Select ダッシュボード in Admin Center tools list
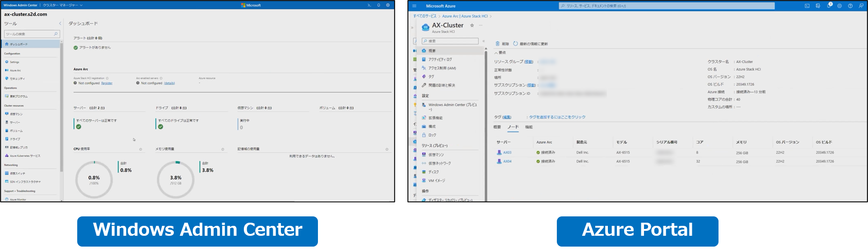 coord(31,44)
